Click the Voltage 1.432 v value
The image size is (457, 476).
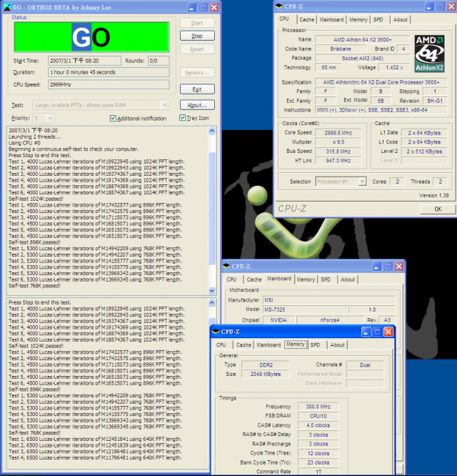394,67
